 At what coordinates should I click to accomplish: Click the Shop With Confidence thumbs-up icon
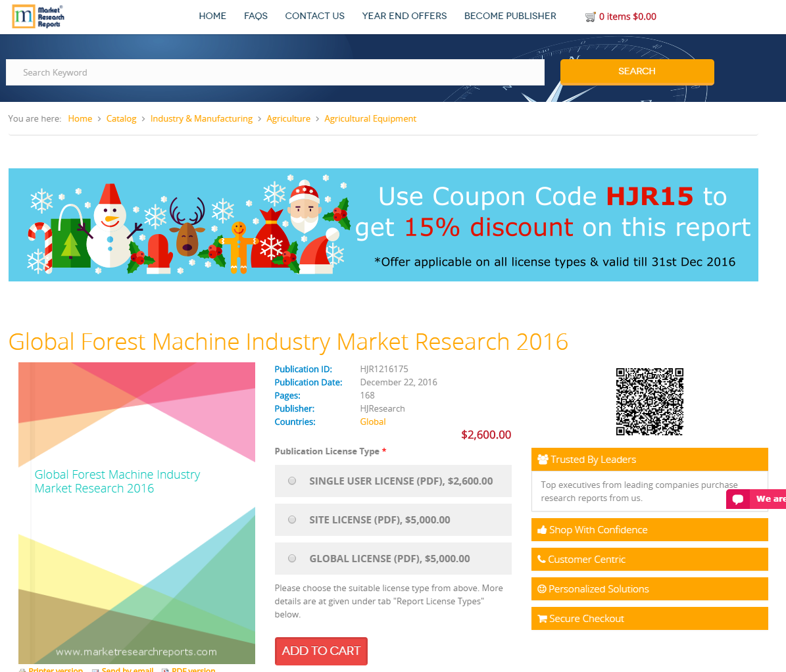[542, 530]
